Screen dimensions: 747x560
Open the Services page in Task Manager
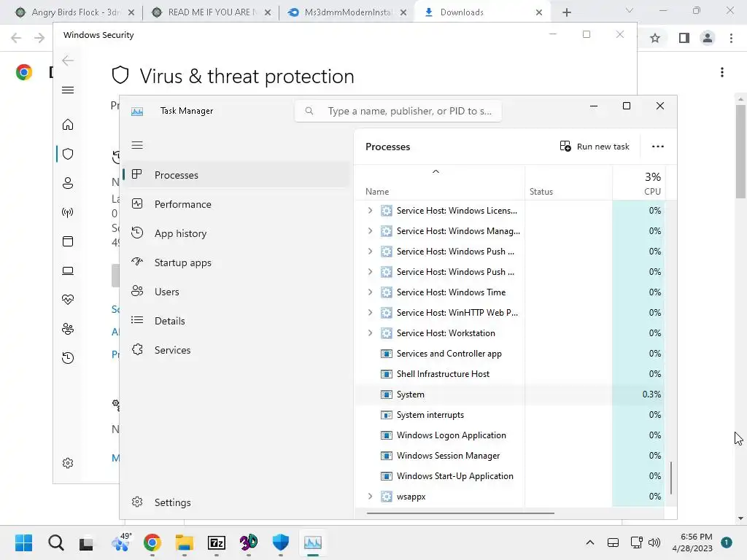[236, 350]
